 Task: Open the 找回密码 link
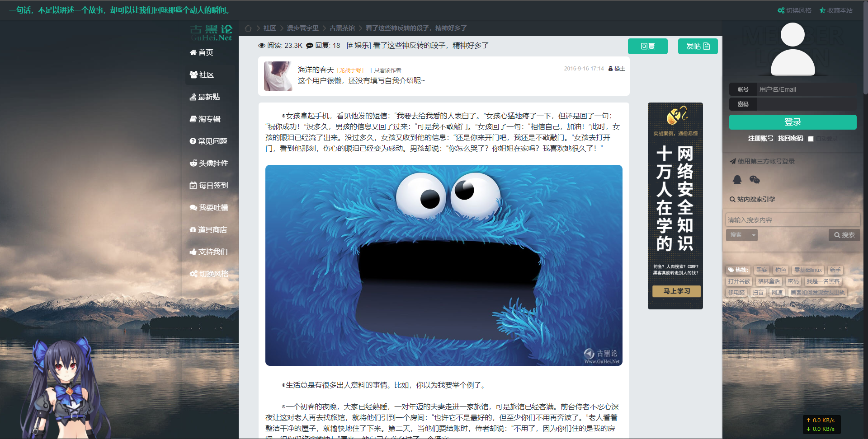790,138
